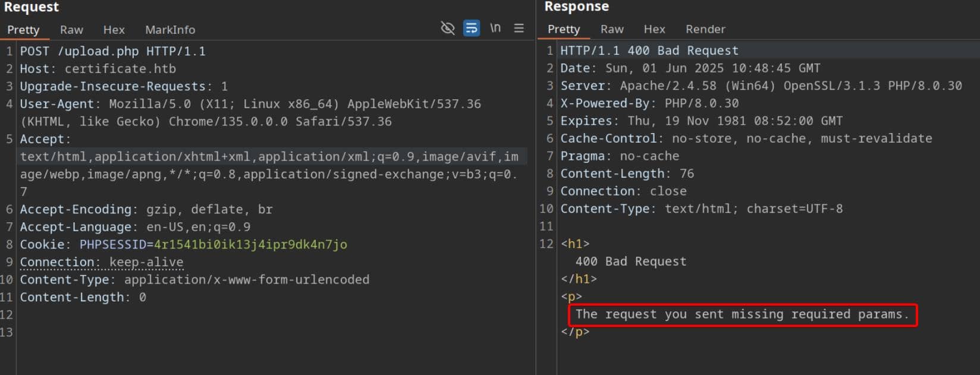Toggle the \n non-printable characters icon
This screenshot has width=980, height=375.
(495, 28)
